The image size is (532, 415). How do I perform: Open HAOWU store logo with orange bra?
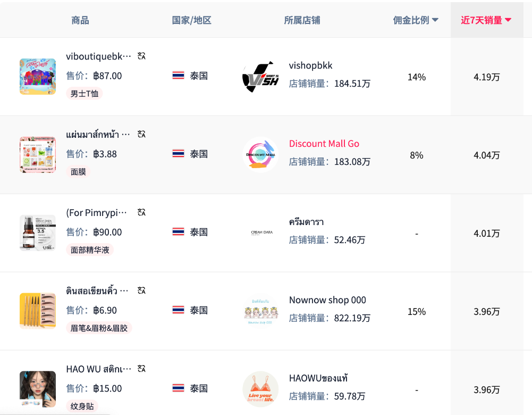pyautogui.click(x=260, y=389)
